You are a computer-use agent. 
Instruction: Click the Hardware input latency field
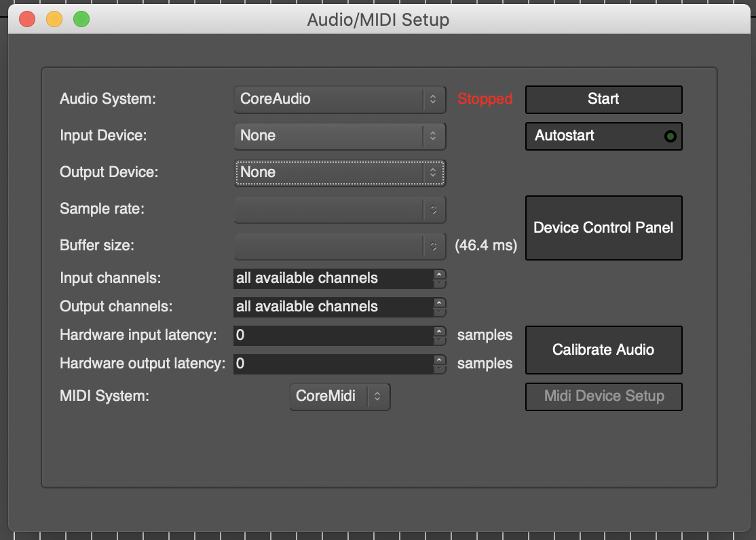pyautogui.click(x=333, y=335)
